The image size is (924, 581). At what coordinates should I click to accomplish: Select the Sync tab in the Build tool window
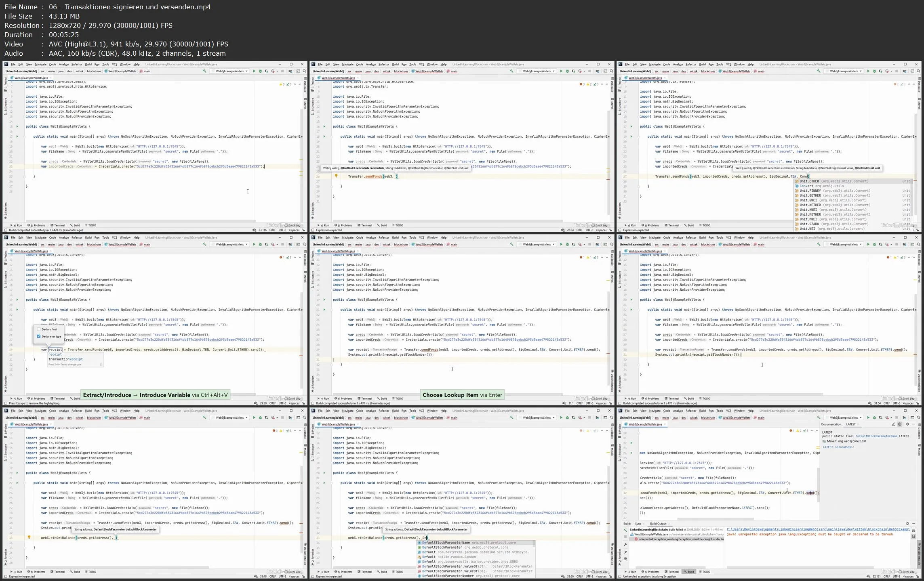point(638,524)
